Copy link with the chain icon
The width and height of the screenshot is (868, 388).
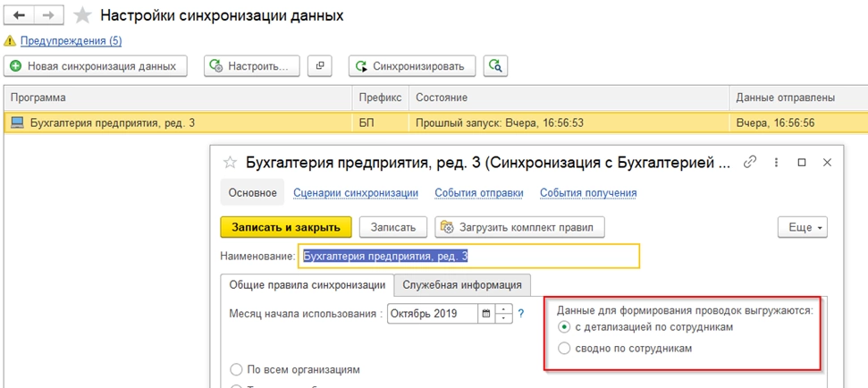coord(749,162)
